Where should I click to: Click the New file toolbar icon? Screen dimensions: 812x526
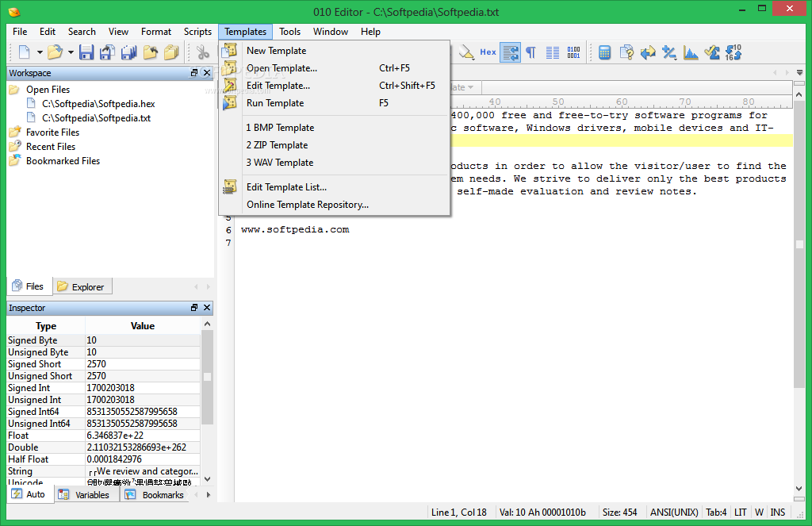[x=25, y=52]
